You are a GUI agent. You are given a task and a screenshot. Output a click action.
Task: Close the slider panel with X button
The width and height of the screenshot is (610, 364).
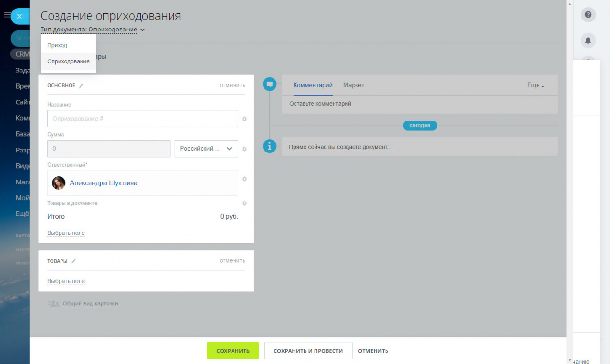coord(19,16)
